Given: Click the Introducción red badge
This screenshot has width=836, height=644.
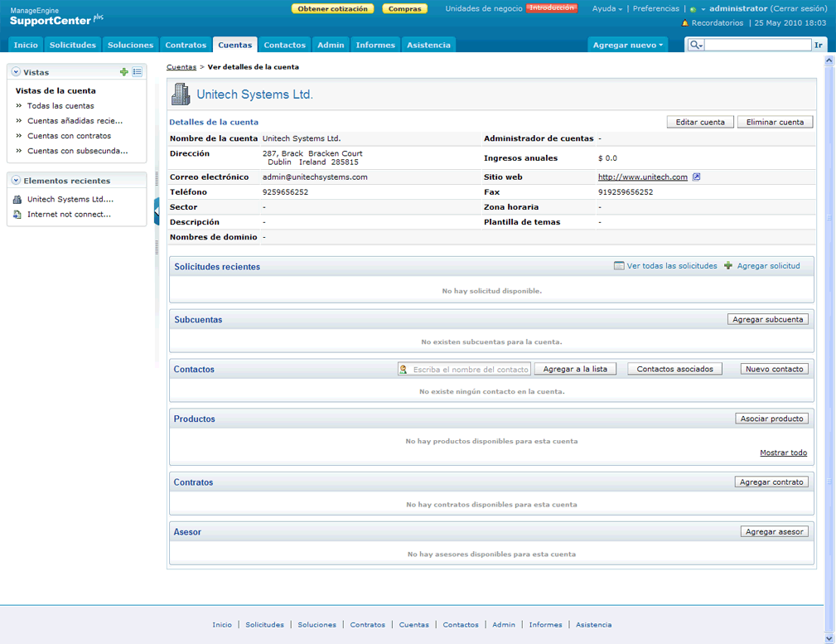Looking at the screenshot, I should [x=552, y=8].
